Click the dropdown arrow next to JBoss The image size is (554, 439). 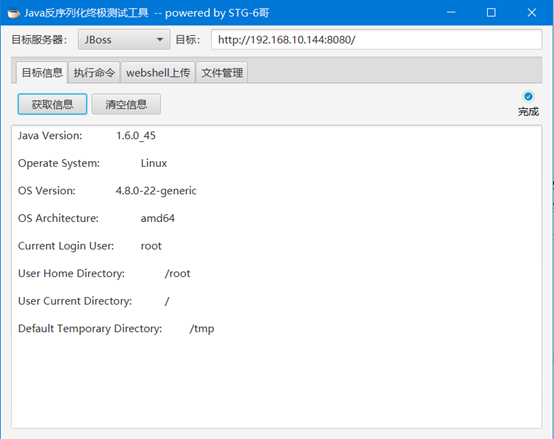[160, 40]
